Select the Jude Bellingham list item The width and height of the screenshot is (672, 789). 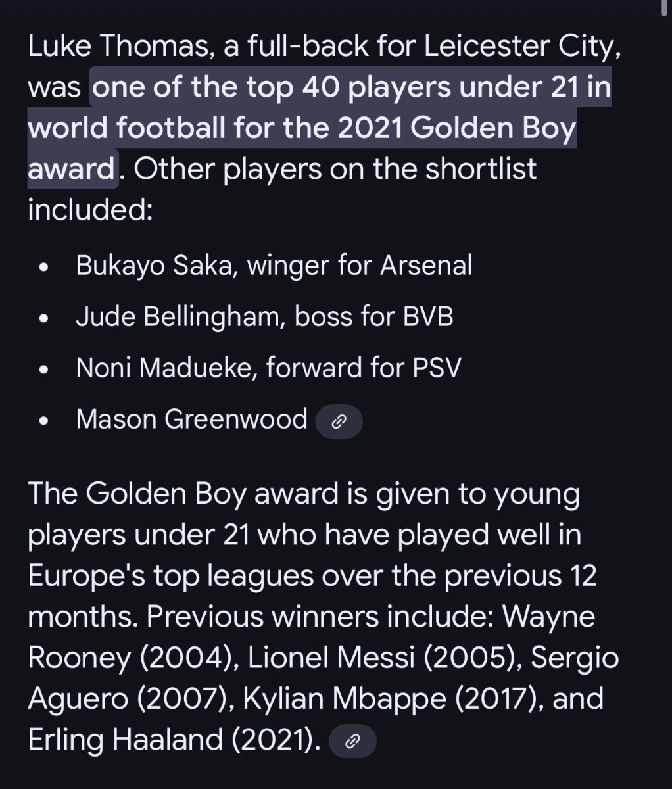point(264,317)
